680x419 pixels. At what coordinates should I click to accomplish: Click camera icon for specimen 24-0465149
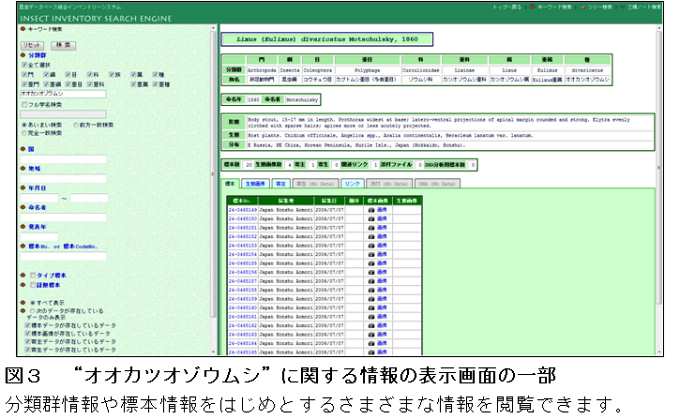tap(371, 212)
